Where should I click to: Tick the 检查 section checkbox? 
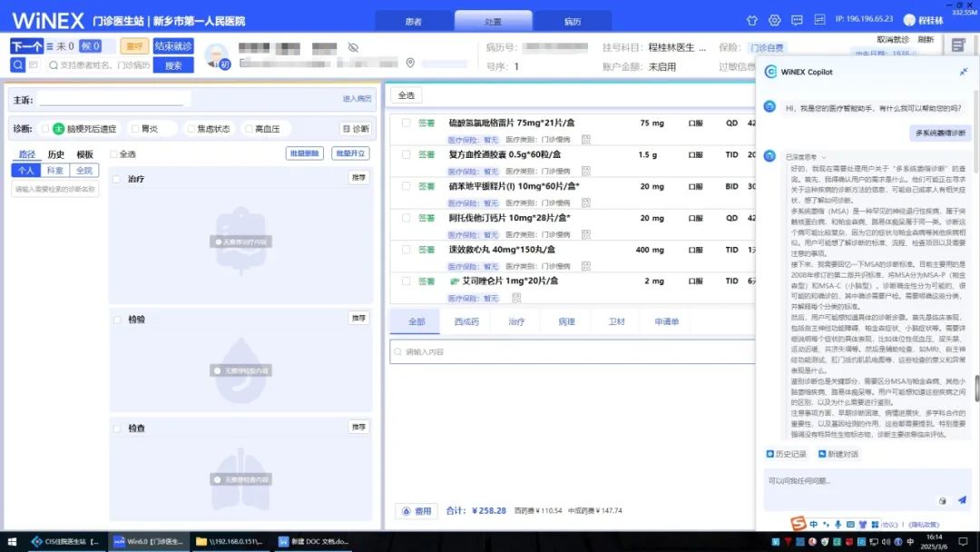pos(116,429)
